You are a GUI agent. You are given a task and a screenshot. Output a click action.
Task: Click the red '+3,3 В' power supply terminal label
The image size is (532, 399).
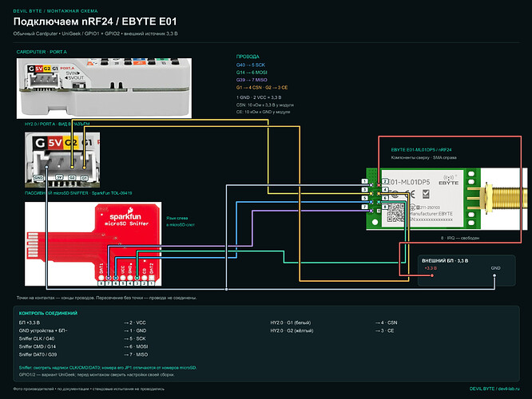431,268
